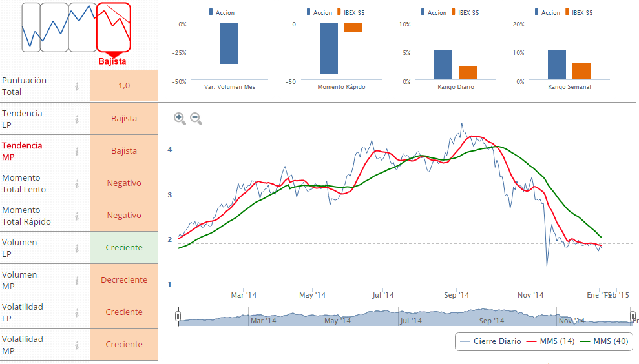Screen dimensions: 639x364
Task: Toggle Accion legend in Rango Diario chart
Action: pos(434,12)
